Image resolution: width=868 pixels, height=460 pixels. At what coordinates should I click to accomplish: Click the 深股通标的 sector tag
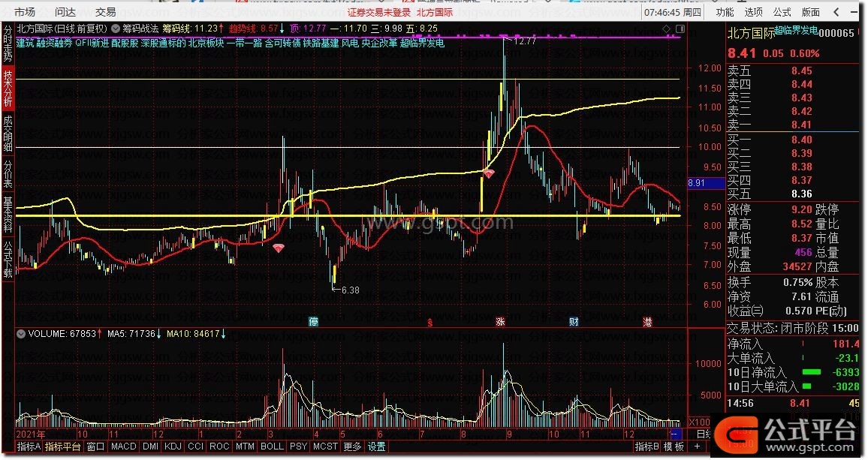click(163, 43)
